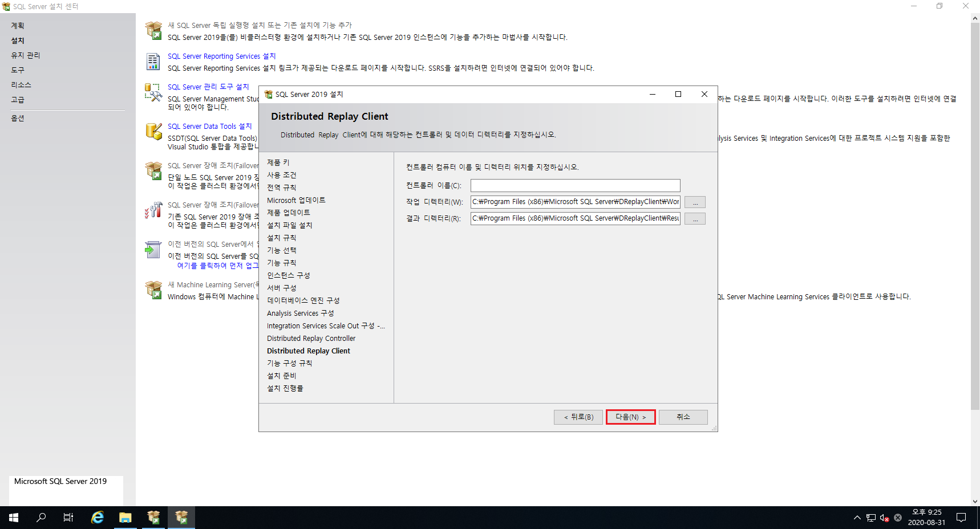Switch to first SQL Server setup taskbar icon
The height and width of the screenshot is (529, 980).
[153, 518]
